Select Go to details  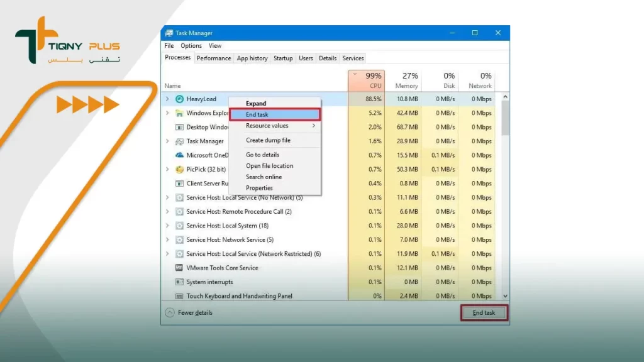pos(275,155)
